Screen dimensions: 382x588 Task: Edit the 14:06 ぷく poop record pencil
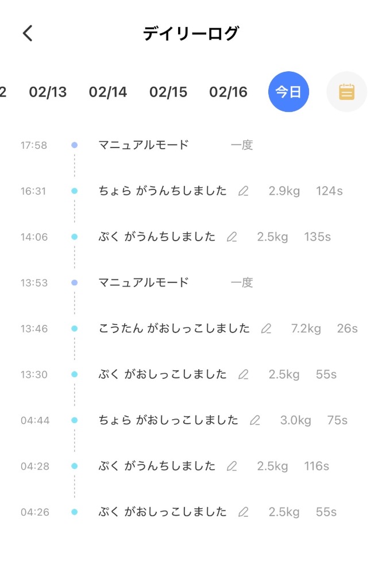232,237
